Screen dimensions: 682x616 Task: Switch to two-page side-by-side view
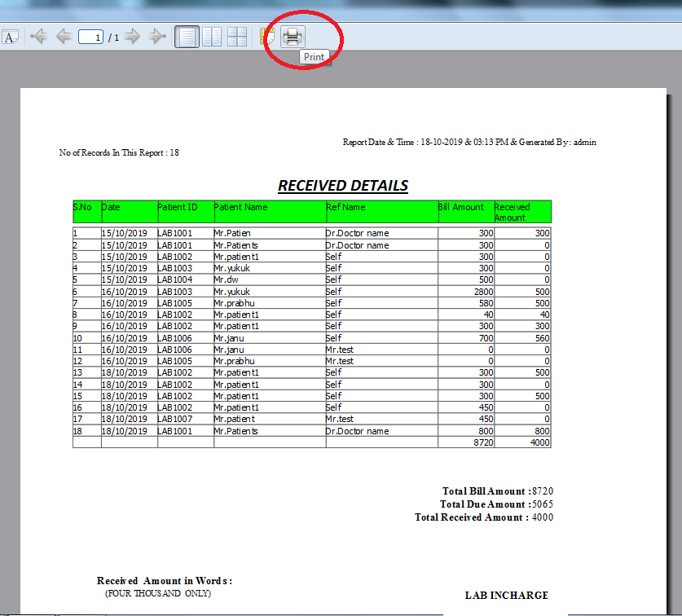point(212,37)
